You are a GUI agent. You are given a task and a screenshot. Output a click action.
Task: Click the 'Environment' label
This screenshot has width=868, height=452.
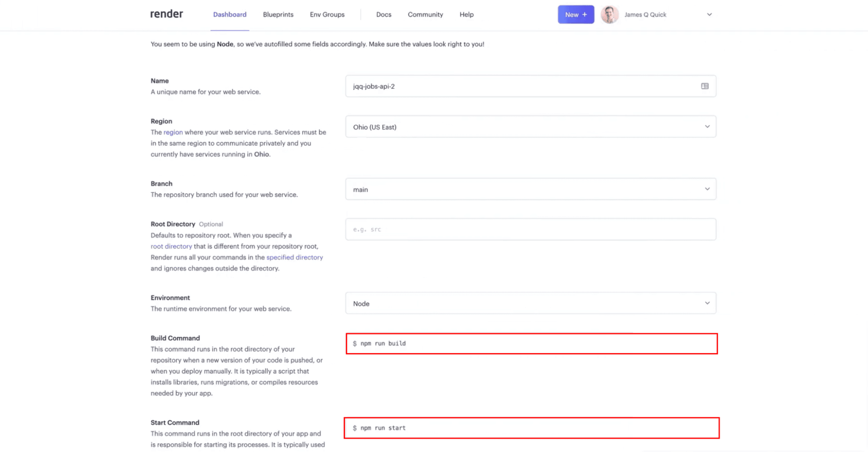coord(170,297)
